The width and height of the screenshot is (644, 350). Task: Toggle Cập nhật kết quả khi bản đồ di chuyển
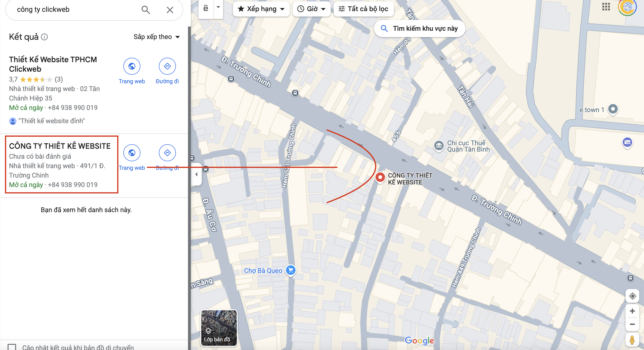click(x=12, y=347)
